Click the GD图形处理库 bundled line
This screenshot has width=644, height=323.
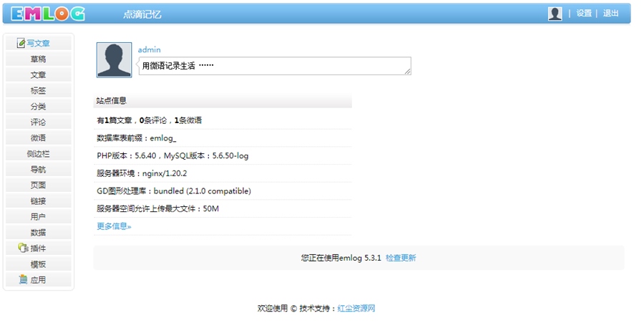click(174, 191)
